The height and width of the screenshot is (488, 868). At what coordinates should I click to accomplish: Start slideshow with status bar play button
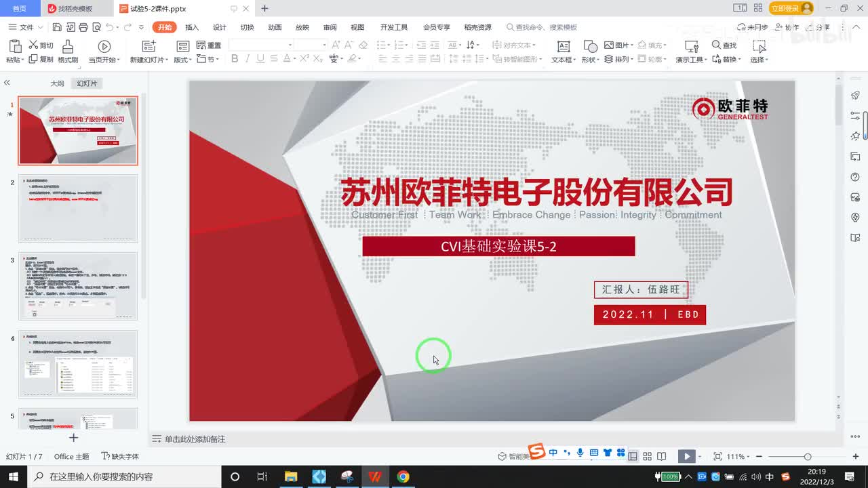[686, 456]
